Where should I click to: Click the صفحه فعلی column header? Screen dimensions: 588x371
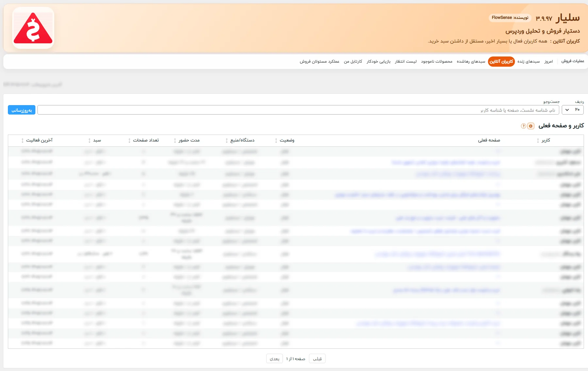(489, 140)
